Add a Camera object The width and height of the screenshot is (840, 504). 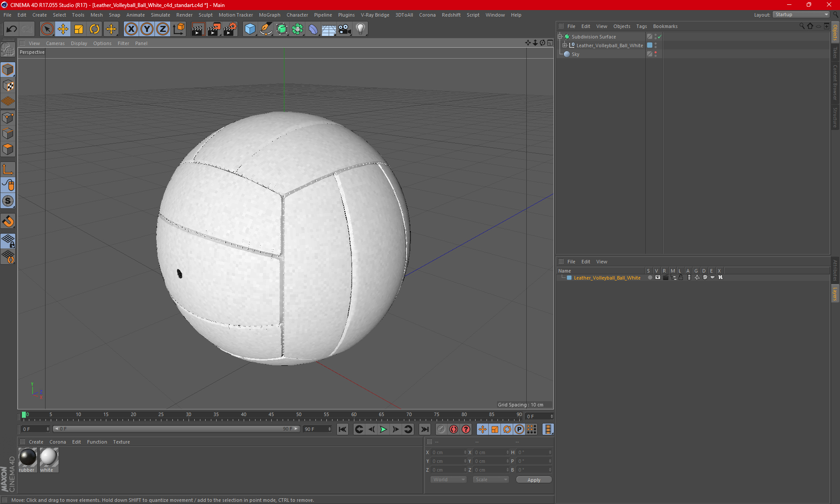click(345, 29)
